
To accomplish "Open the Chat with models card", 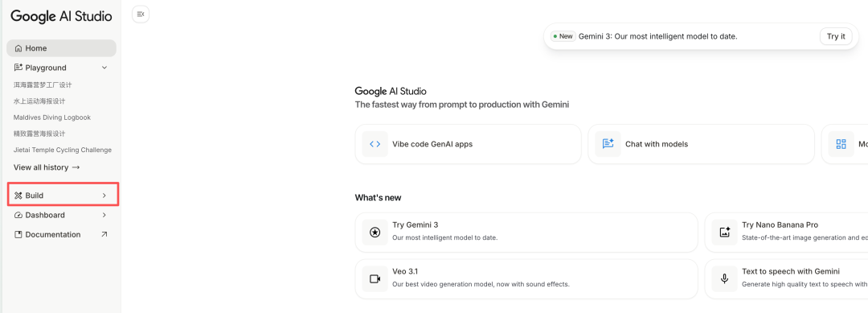I will (702, 144).
